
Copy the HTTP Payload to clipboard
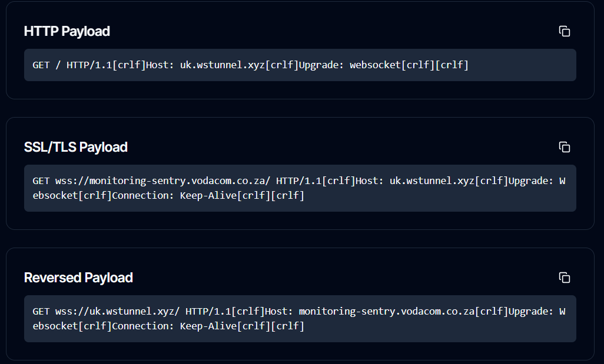coord(564,31)
